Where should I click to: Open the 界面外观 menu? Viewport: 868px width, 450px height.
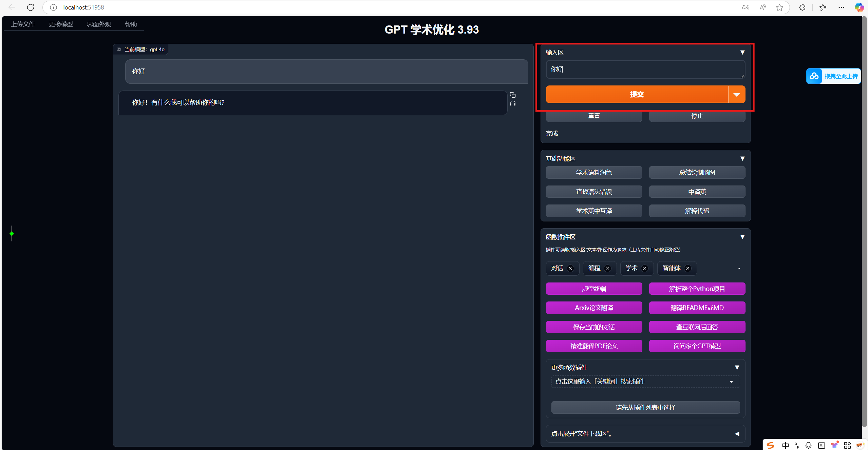[99, 24]
